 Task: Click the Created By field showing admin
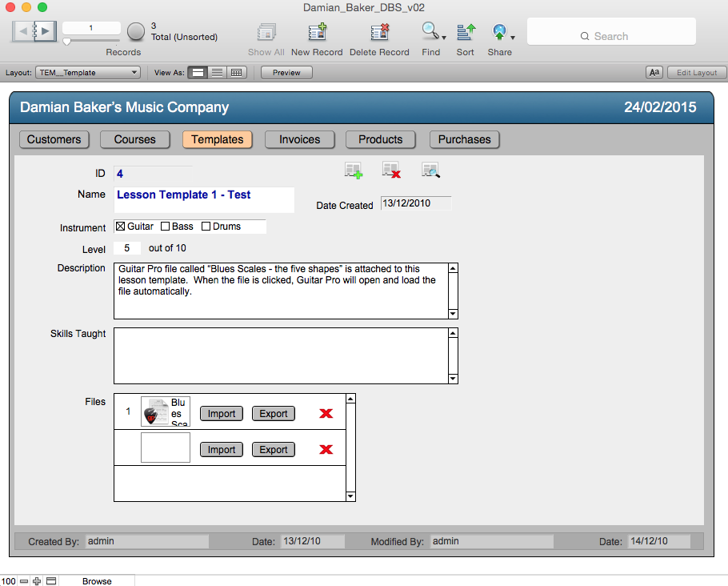146,541
